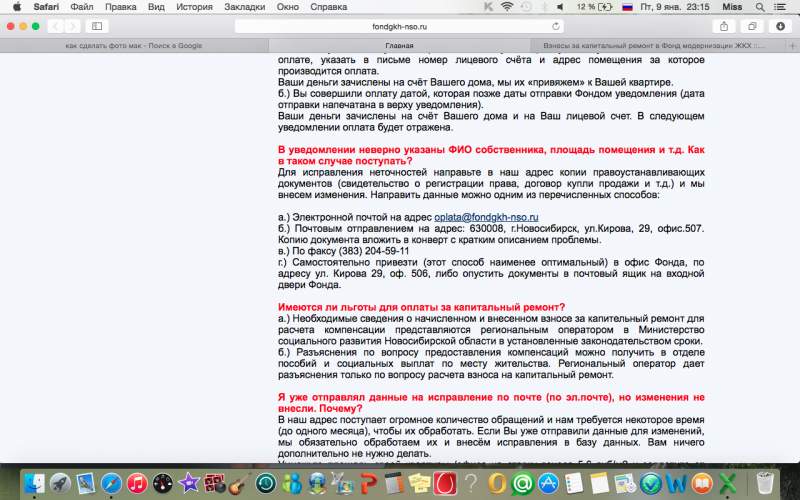Open Photo Booth in the Dock
800x500 pixels.
(x=214, y=483)
